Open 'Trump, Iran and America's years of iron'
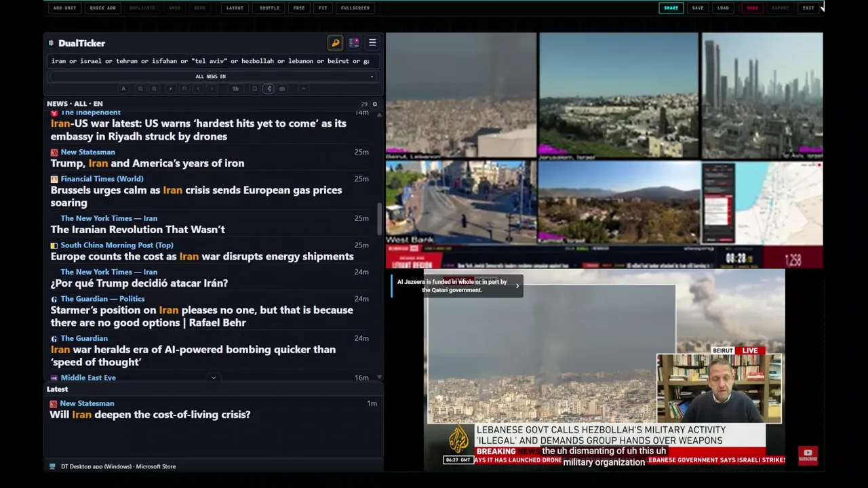The image size is (868, 488). 147,163
